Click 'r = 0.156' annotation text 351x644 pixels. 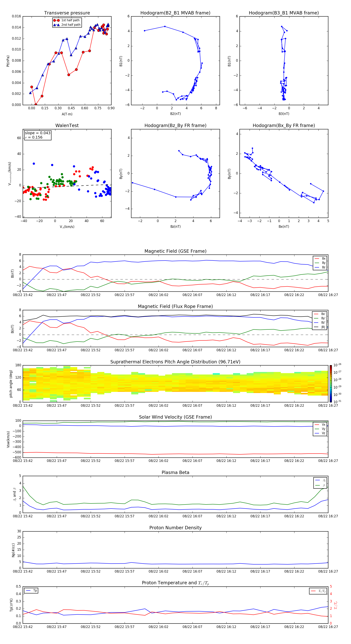pyautogui.click(x=34, y=137)
